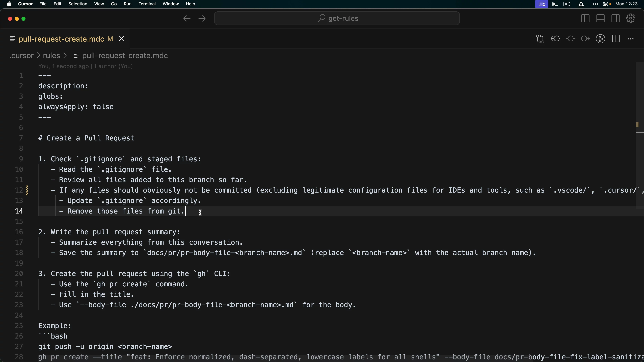This screenshot has width=644, height=362.
Task: Toggle the secondary sidebar layout button
Action: click(615, 18)
